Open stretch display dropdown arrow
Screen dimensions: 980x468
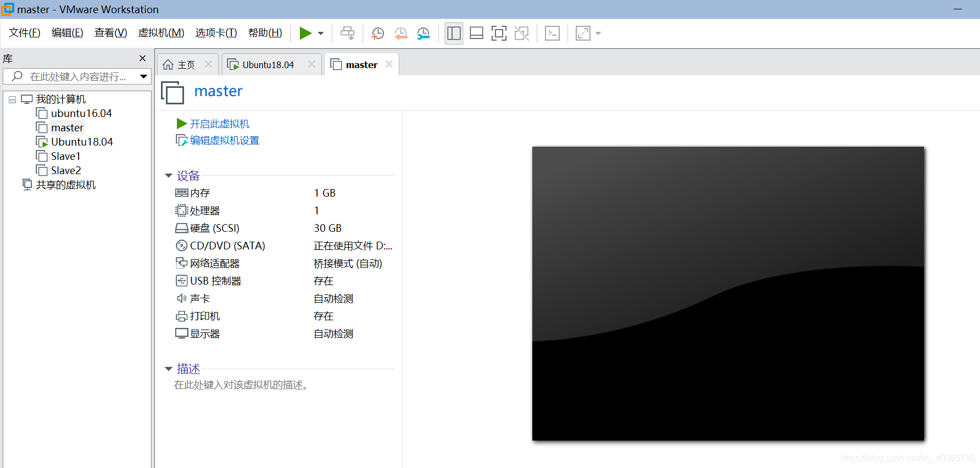[x=598, y=34]
